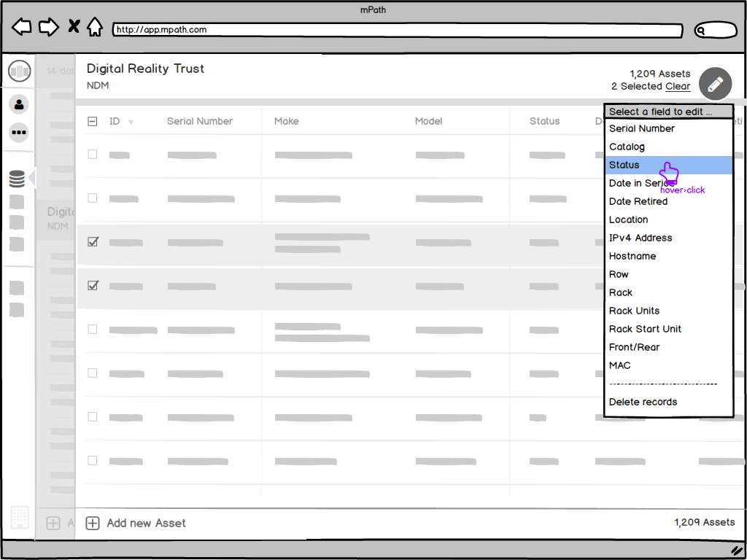This screenshot has height=560, width=747.
Task: Click the browser home icon
Action: (x=95, y=26)
